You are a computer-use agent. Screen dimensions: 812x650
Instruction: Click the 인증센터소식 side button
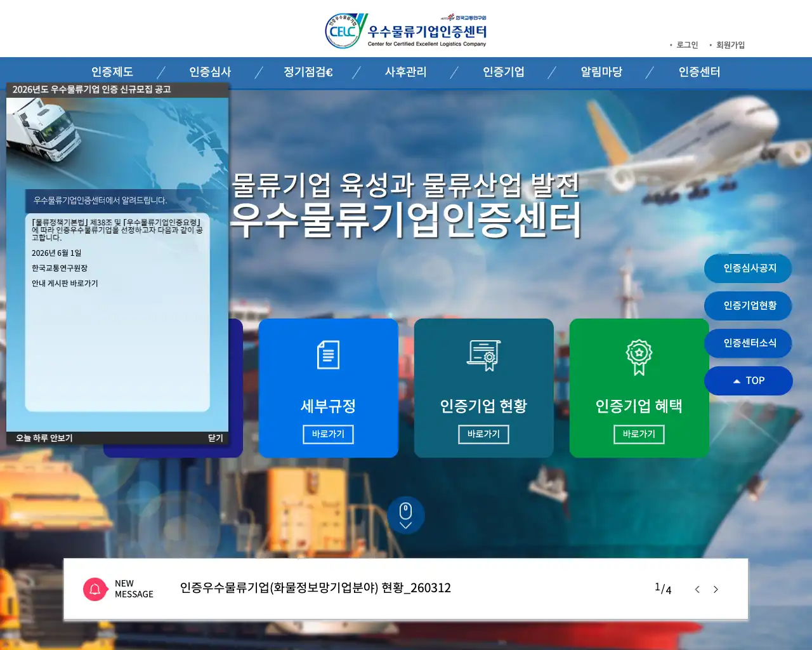point(749,343)
